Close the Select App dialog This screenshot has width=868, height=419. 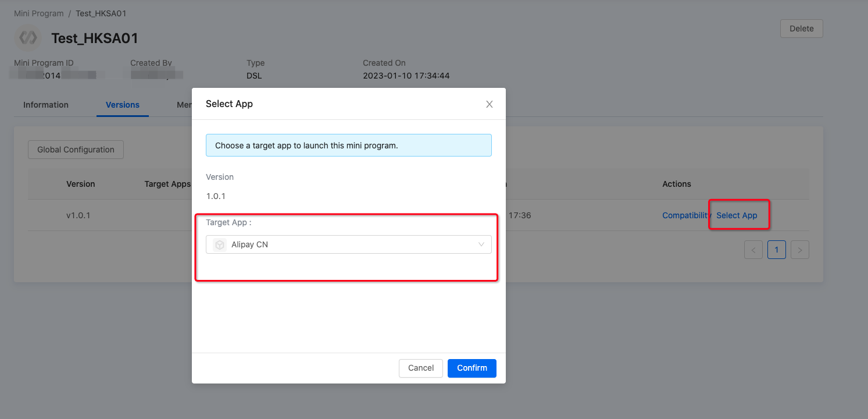[x=489, y=104]
